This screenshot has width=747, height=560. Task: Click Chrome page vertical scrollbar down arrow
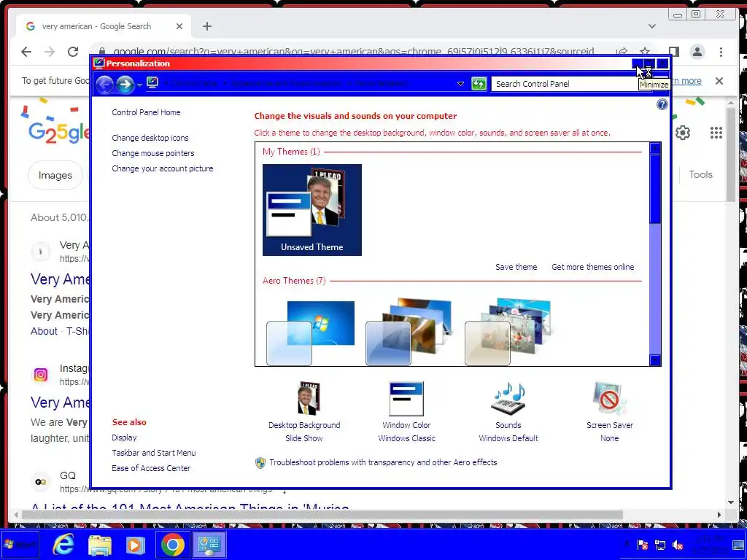click(731, 502)
